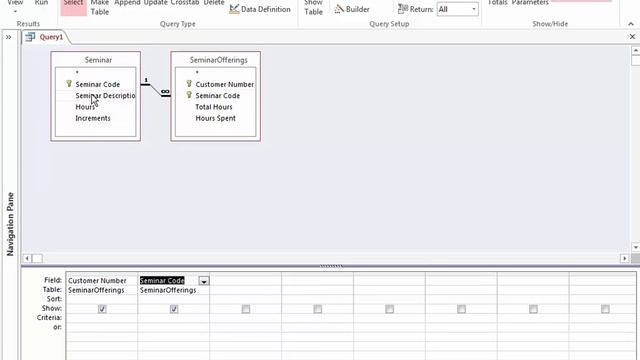Click the empty third Field cell
This screenshot has height=360, width=640.
click(x=245, y=281)
